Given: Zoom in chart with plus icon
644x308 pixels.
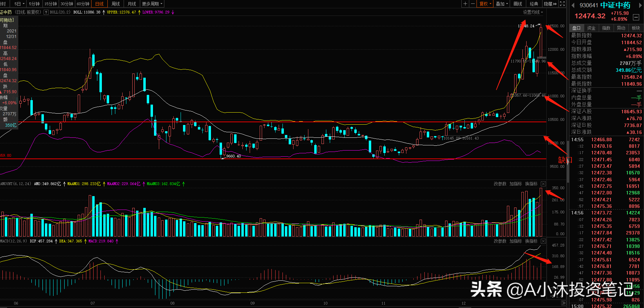Looking at the screenshot, I should point(465,4).
